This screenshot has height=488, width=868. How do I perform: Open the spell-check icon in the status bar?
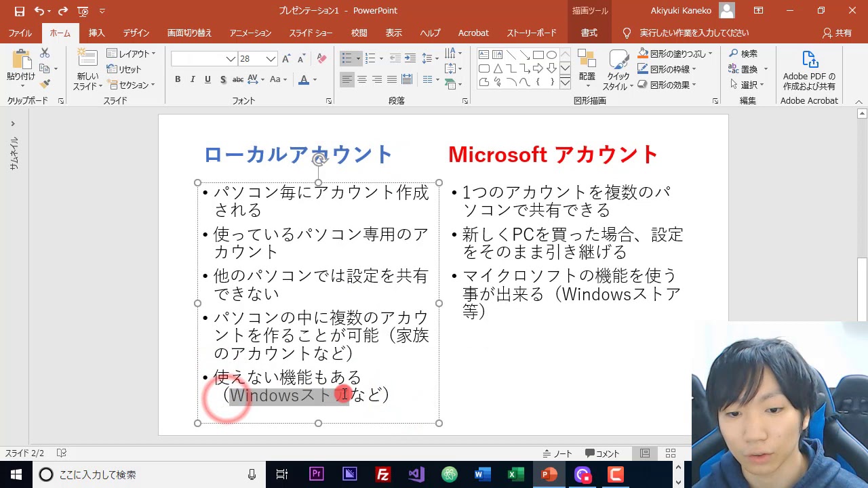[62, 453]
